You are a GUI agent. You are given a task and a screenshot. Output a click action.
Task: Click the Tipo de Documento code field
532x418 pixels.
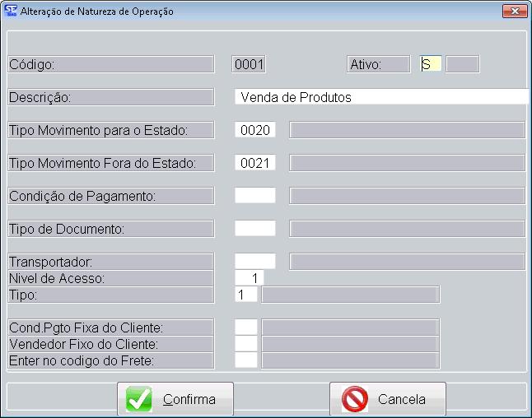tap(255, 229)
